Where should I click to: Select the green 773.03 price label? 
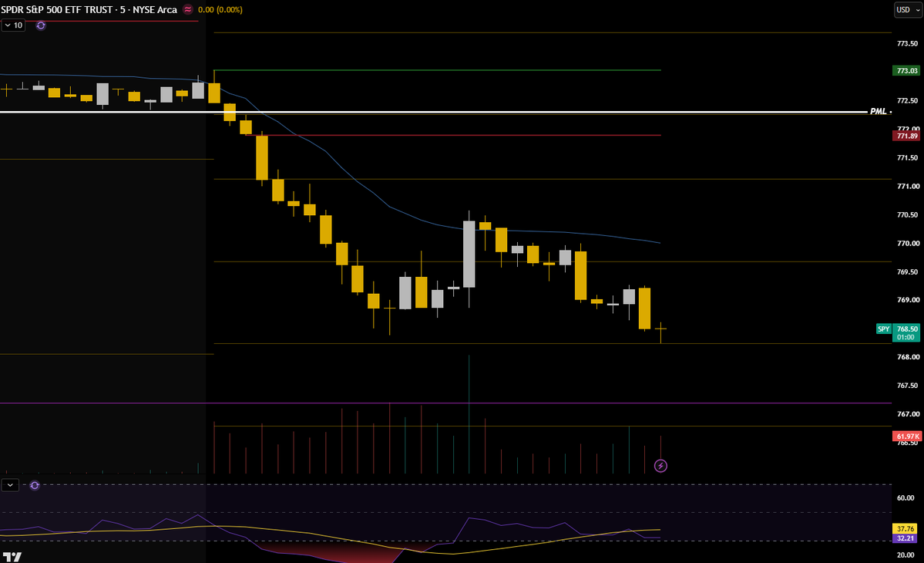[906, 71]
